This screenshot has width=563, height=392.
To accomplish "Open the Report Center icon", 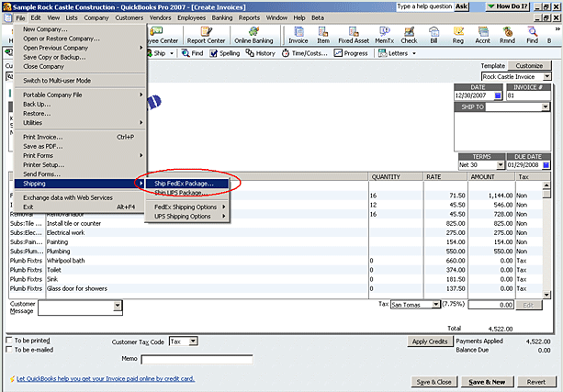I will [206, 35].
